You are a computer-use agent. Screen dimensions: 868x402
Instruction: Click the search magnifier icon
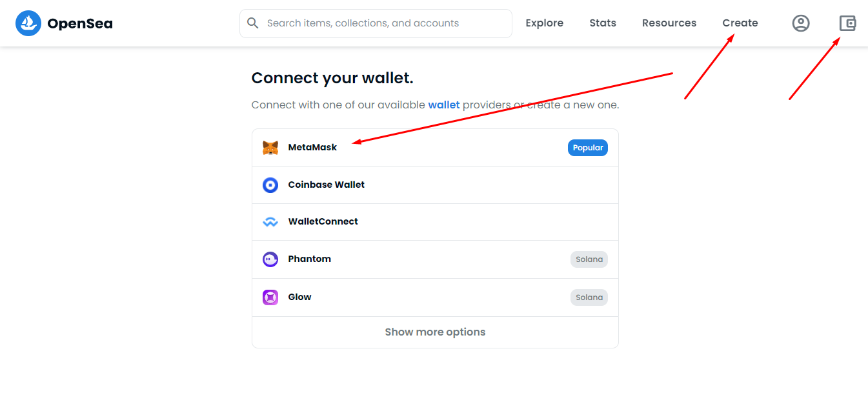click(254, 23)
